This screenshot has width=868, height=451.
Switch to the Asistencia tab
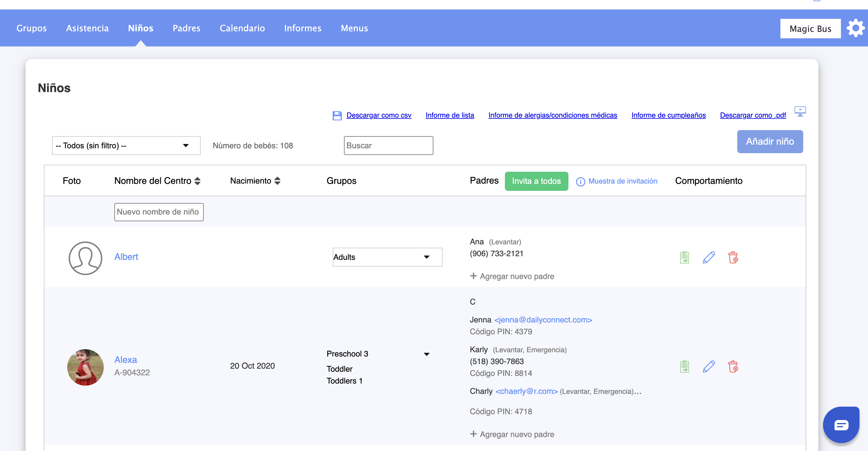click(x=87, y=28)
